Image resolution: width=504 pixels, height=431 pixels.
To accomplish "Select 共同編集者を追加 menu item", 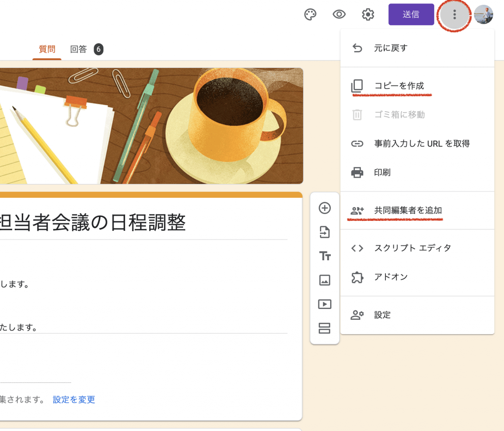I will click(408, 211).
